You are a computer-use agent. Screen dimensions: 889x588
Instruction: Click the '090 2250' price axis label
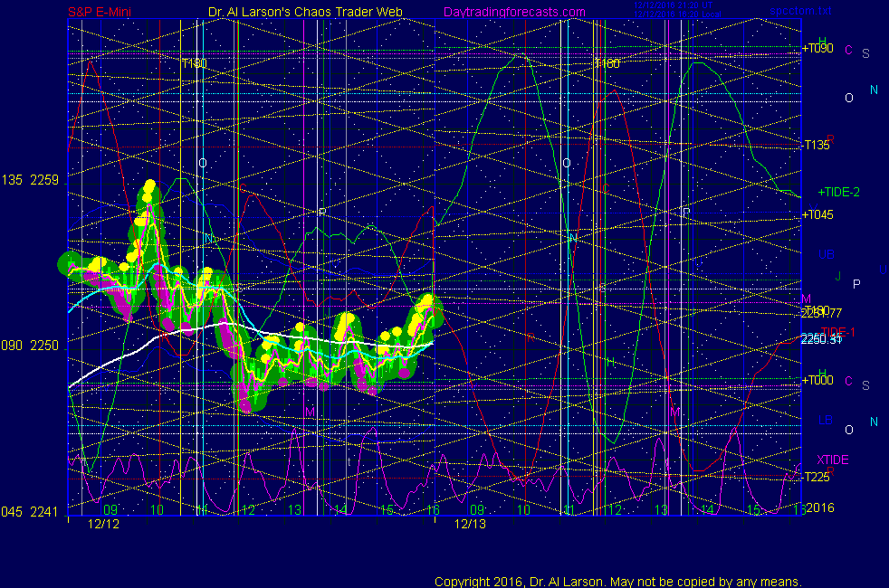click(x=30, y=346)
